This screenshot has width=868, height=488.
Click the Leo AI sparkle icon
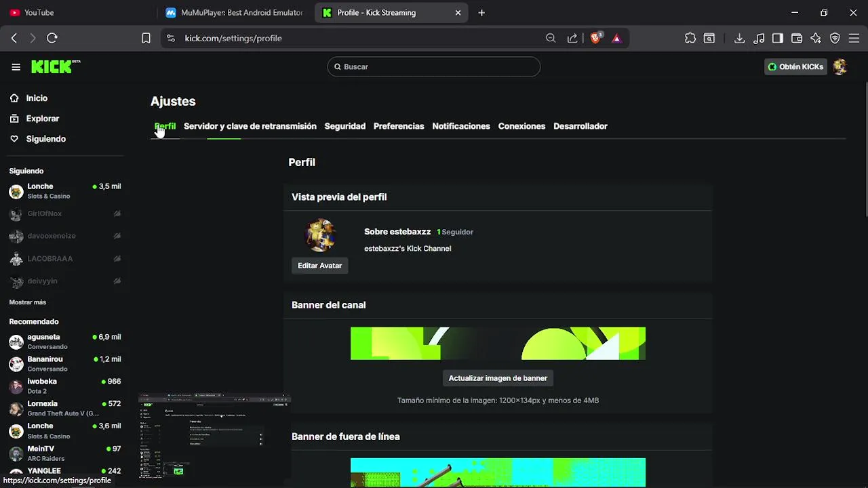tap(816, 39)
